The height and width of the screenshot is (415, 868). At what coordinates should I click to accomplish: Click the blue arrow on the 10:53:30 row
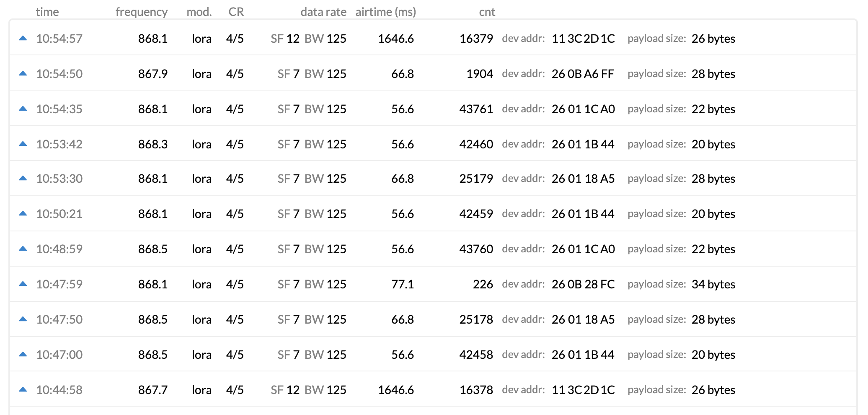(x=23, y=178)
